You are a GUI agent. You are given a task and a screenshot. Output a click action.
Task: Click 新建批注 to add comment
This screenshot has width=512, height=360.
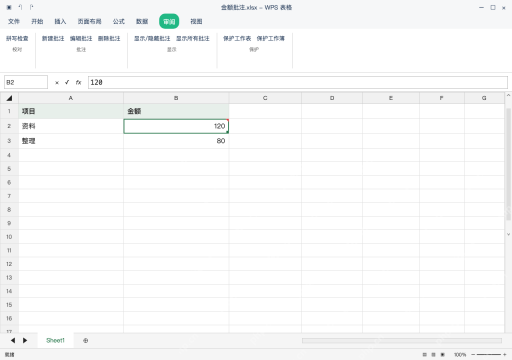(x=53, y=38)
